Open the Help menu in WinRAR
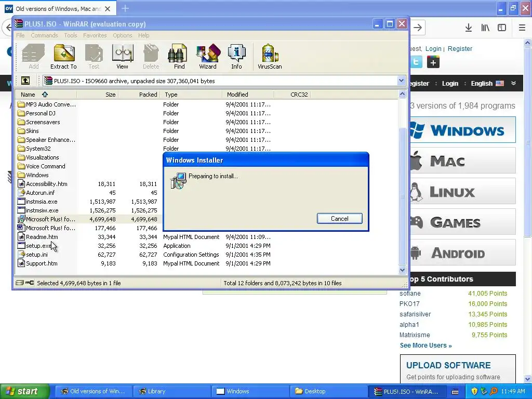 point(143,35)
